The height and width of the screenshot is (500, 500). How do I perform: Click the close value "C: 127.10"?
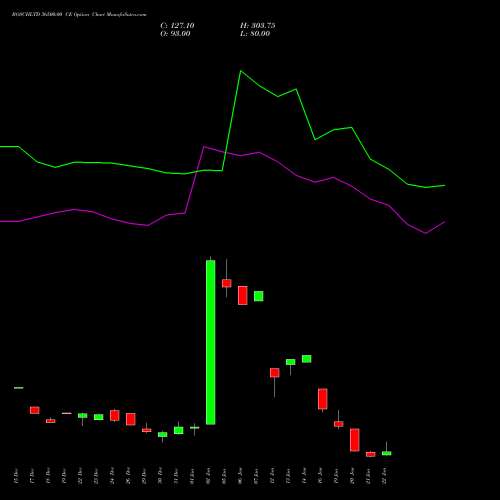(x=177, y=26)
